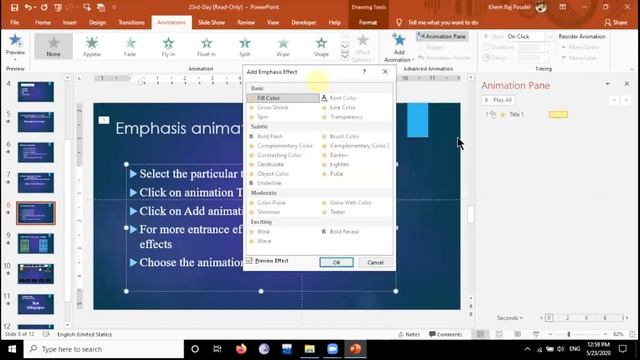Viewport: 640px width, 360px height.
Task: Click the yellow timing bar for Title 1
Action: [x=558, y=114]
